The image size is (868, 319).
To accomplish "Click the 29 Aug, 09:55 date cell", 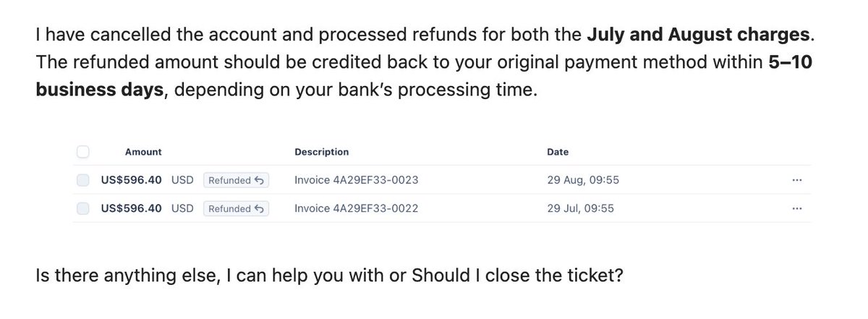I will click(583, 180).
